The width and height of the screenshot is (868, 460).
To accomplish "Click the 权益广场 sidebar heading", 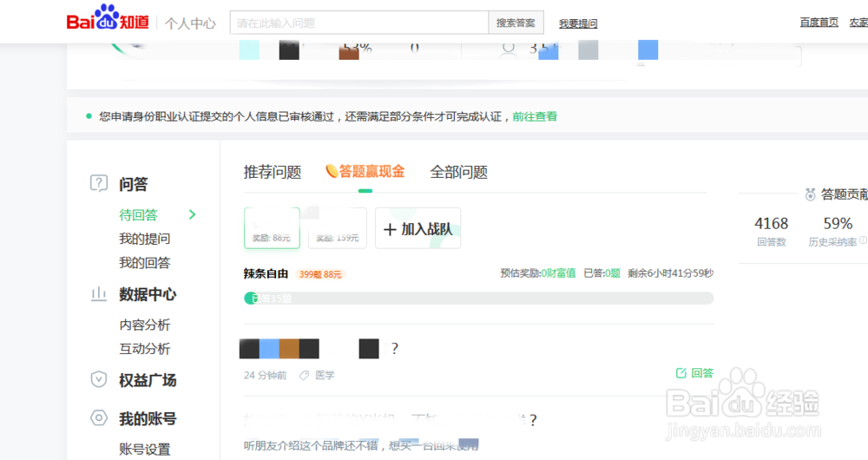I will coord(148,380).
